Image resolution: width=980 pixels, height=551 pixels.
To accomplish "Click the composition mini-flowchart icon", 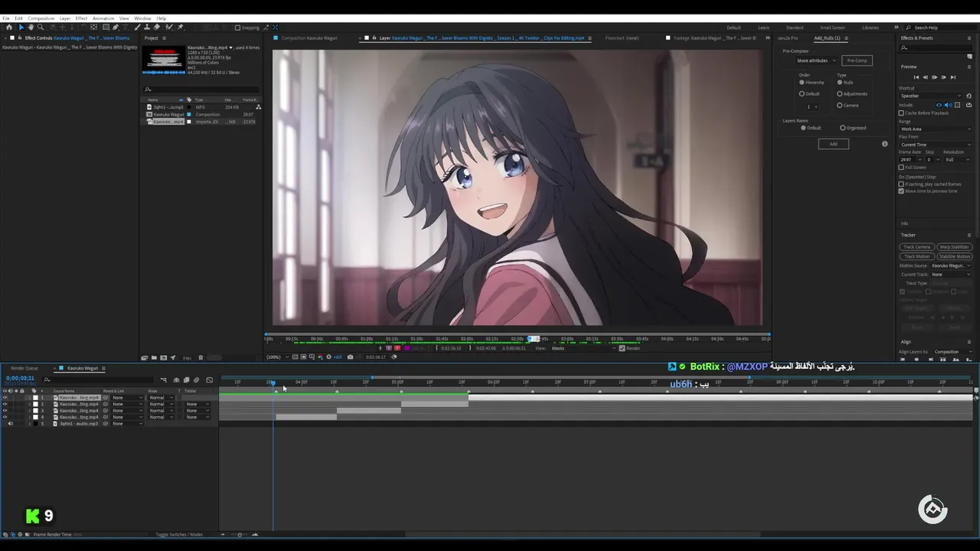I will coord(164,380).
